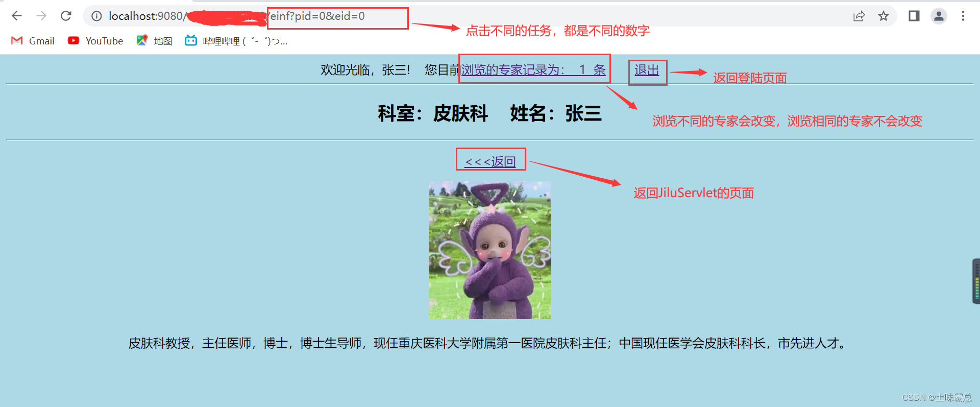Open the browser side panel icon

[914, 16]
